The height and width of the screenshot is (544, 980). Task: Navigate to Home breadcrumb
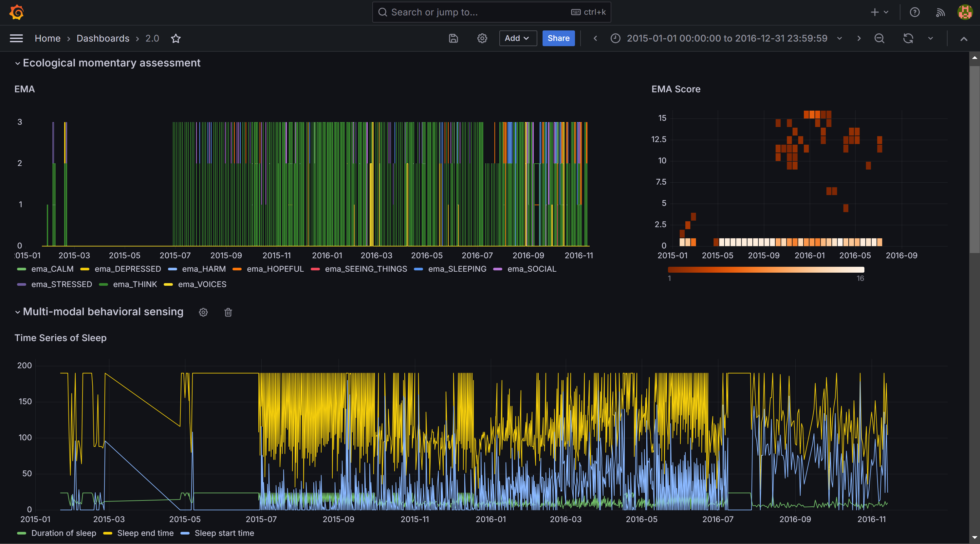tap(47, 38)
